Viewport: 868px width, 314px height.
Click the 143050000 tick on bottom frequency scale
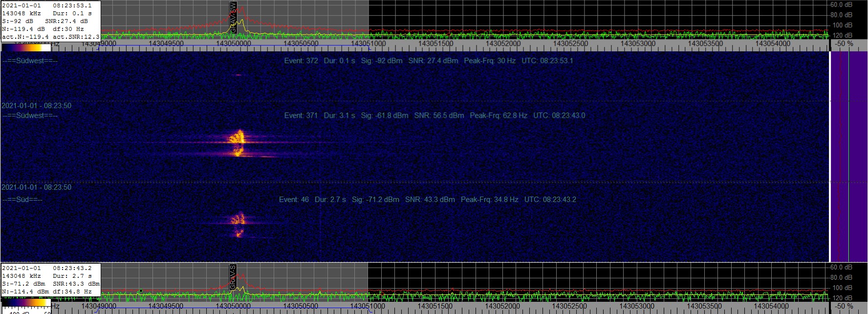coord(234,306)
